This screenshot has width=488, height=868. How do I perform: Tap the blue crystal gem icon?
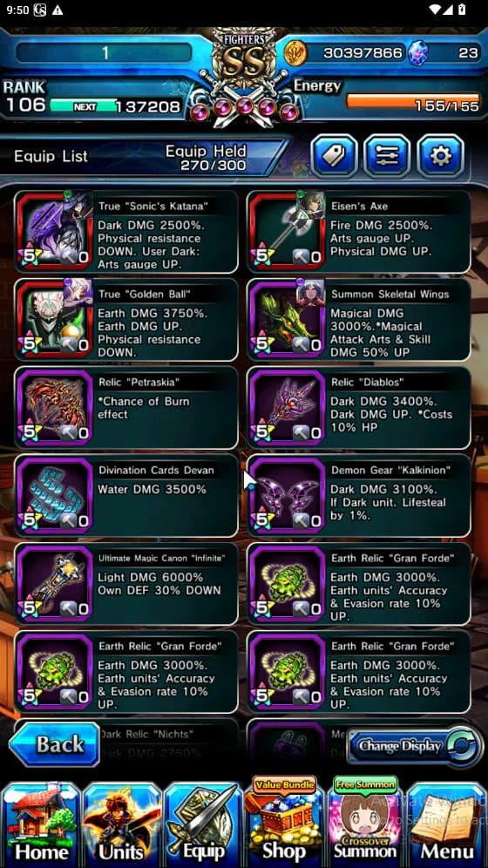[x=417, y=53]
